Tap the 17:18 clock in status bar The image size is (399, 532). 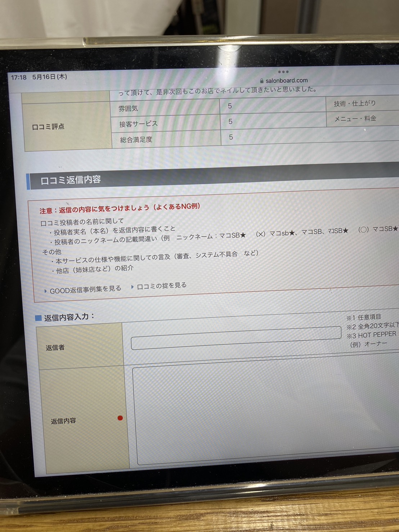(19, 77)
